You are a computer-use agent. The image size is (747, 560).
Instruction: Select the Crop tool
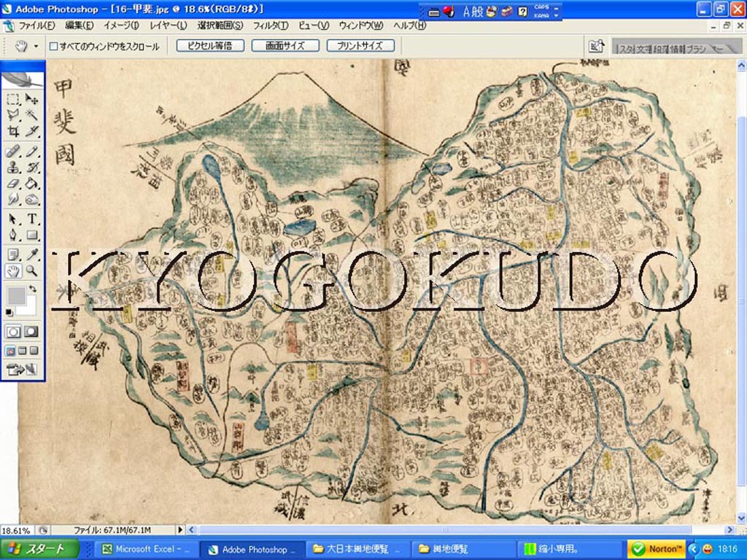(x=13, y=131)
